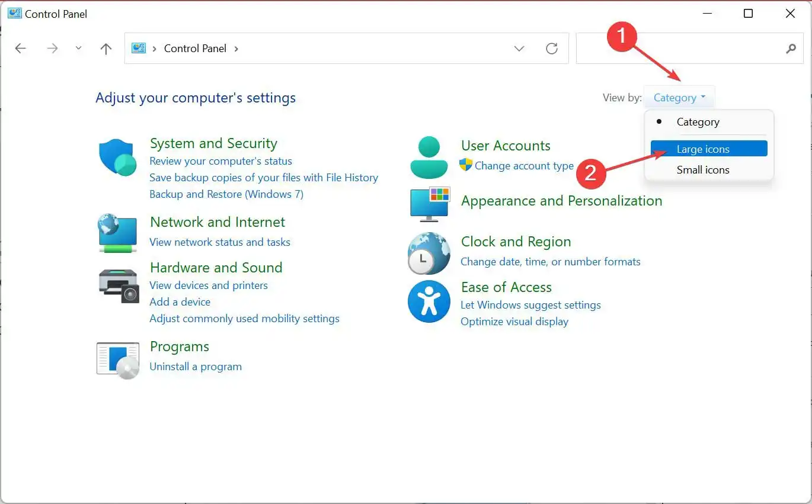Open the Uninstall a program link
Screen dimensions: 812x504
(x=196, y=367)
